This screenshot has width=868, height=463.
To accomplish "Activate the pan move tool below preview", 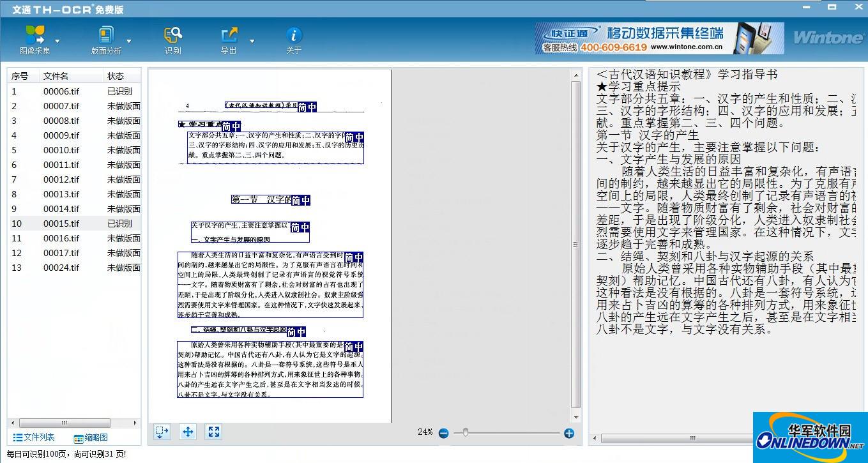I will pos(188,432).
